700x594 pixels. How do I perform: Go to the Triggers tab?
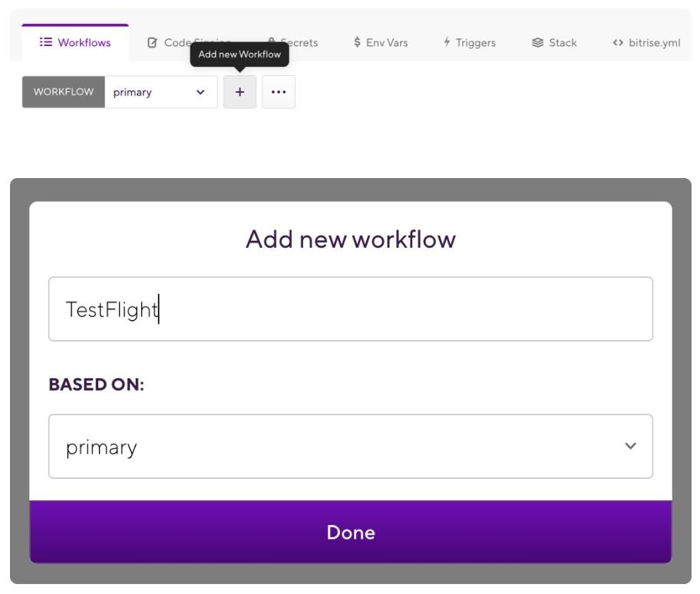[475, 43]
